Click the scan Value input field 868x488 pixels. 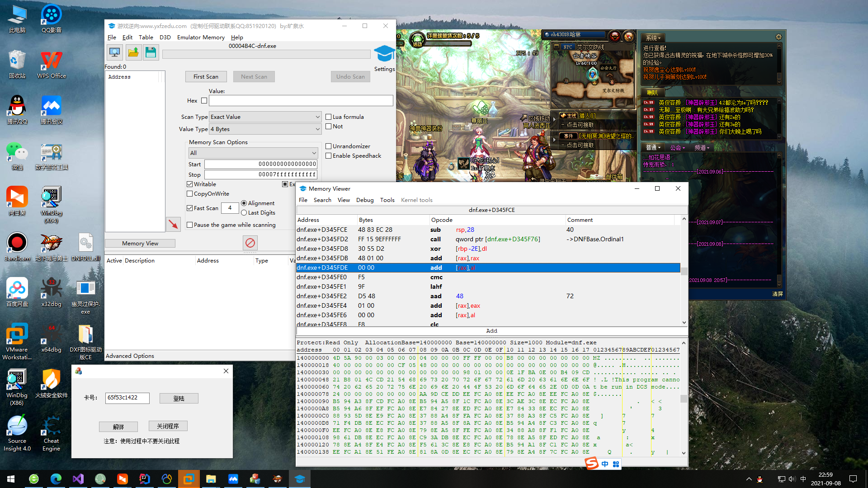pos(301,101)
